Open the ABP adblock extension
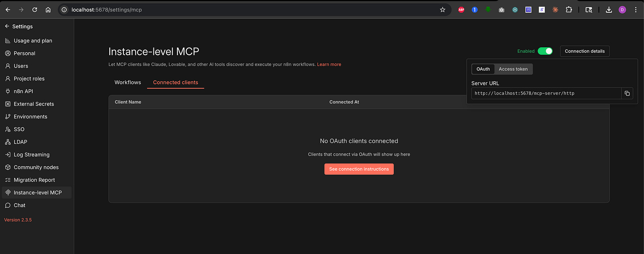This screenshot has width=644, height=254. [461, 10]
